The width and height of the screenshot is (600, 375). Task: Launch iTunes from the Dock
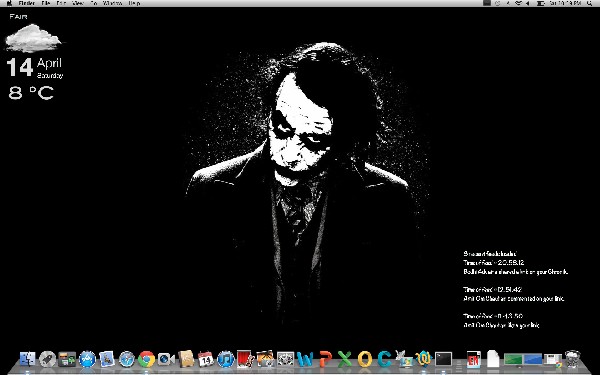(x=226, y=359)
